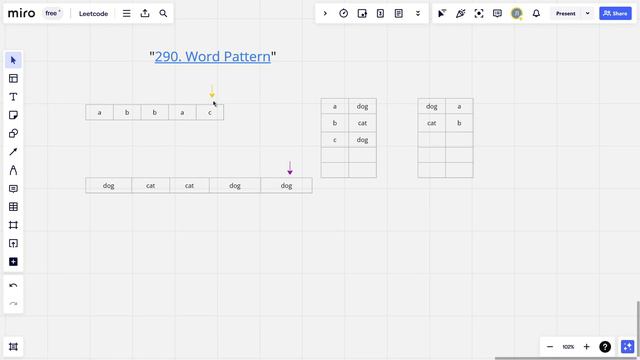Select the Comment tool
Image resolution: width=640 pixels, height=360 pixels.
[x=13, y=189]
